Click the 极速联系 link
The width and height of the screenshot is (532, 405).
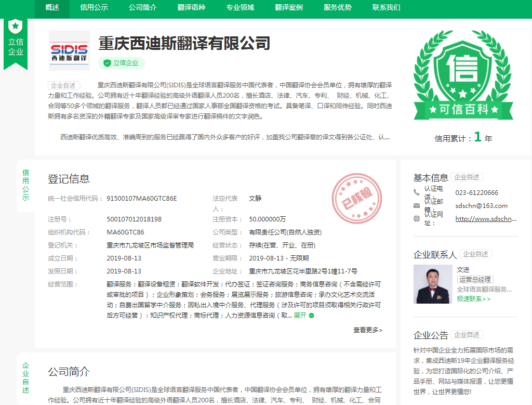473,299
